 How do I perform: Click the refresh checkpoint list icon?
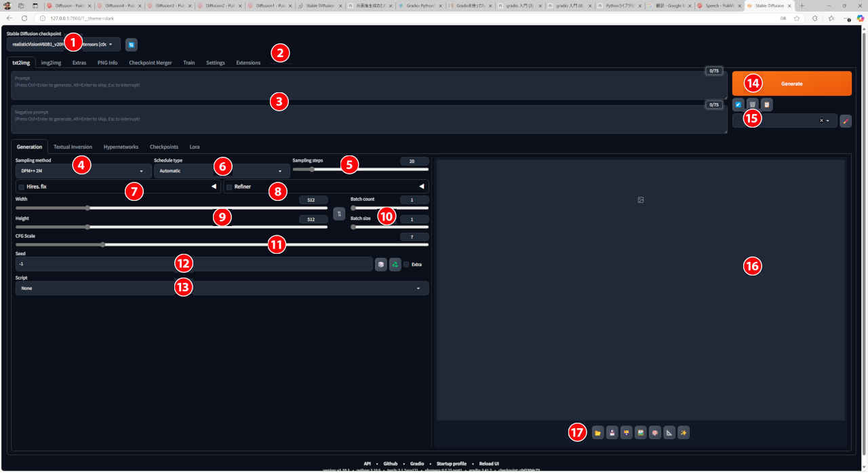point(132,45)
